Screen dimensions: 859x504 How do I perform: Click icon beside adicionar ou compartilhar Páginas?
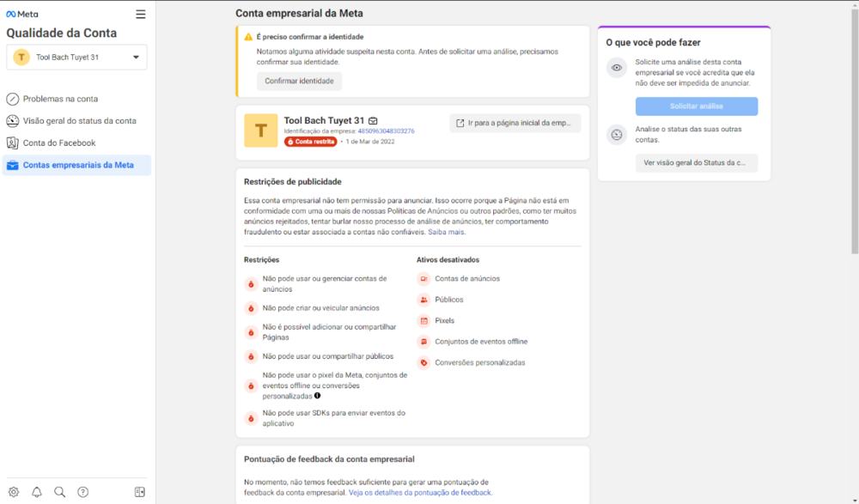251,332
